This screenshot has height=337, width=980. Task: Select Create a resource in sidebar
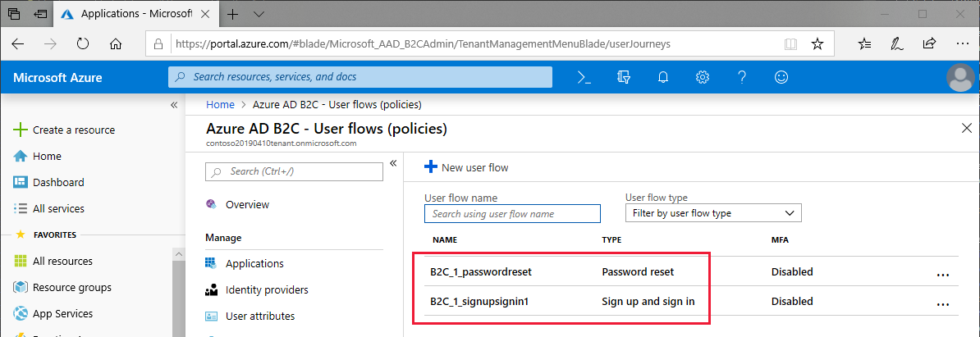coord(74,130)
